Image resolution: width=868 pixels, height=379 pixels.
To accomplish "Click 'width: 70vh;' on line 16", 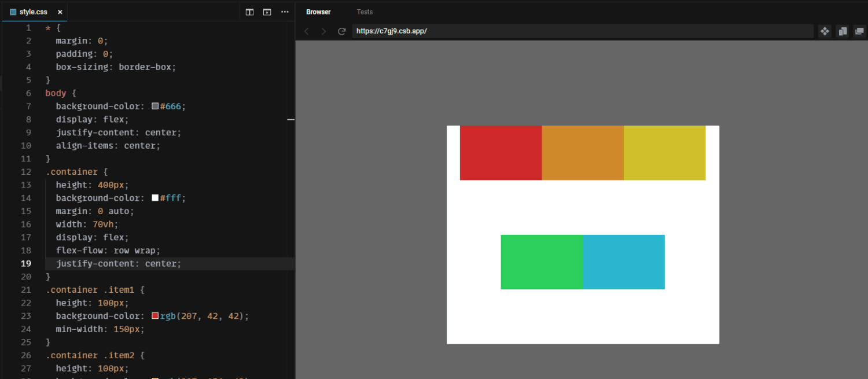I will (x=87, y=224).
